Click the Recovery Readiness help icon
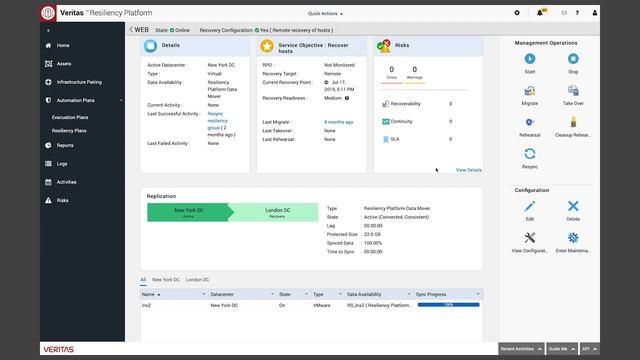This screenshot has width=640, height=360. pyautogui.click(x=347, y=98)
